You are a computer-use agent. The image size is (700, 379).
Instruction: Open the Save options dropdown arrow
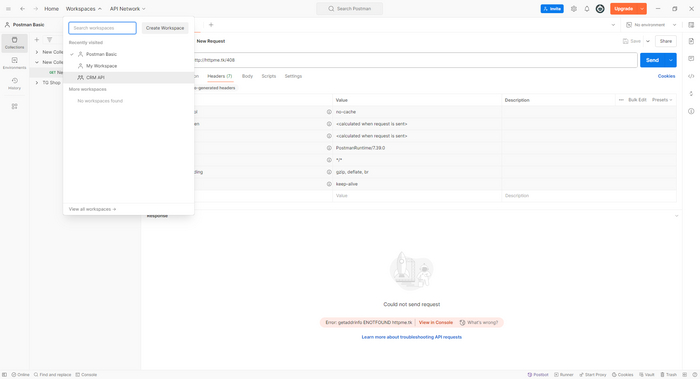(x=648, y=41)
